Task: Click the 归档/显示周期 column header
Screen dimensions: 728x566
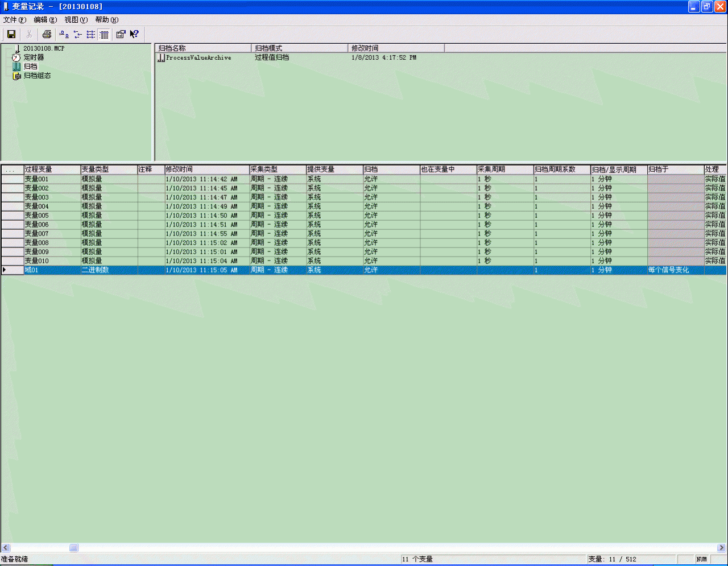Action: [x=619, y=169]
